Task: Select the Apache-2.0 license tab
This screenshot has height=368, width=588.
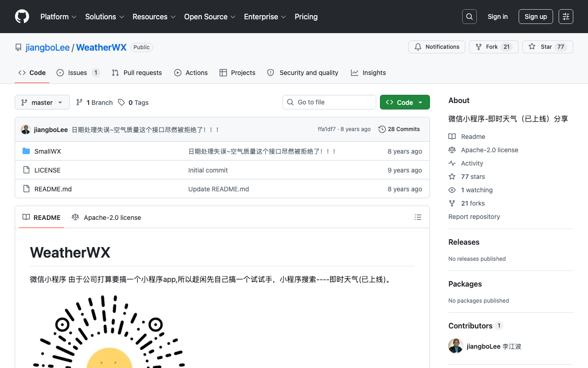Action: click(107, 217)
